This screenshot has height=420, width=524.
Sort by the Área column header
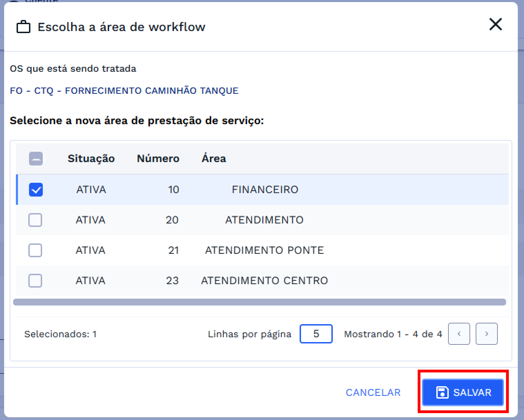[214, 159]
